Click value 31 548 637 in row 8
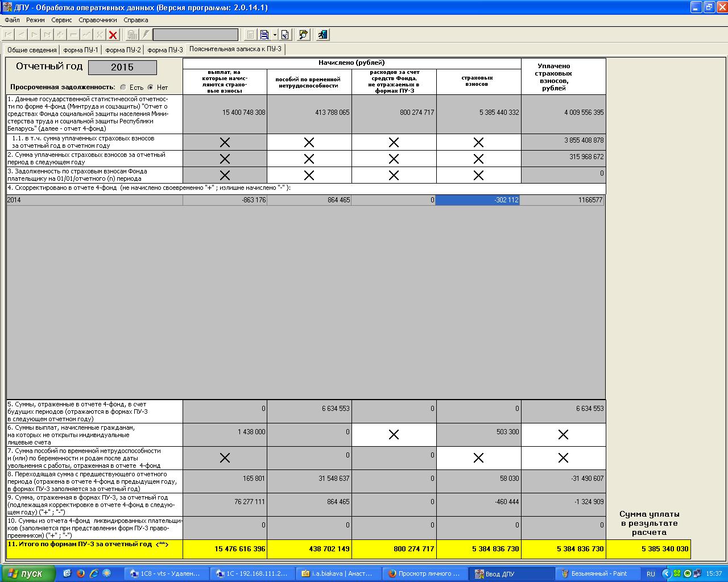728x582 pixels. [x=309, y=481]
